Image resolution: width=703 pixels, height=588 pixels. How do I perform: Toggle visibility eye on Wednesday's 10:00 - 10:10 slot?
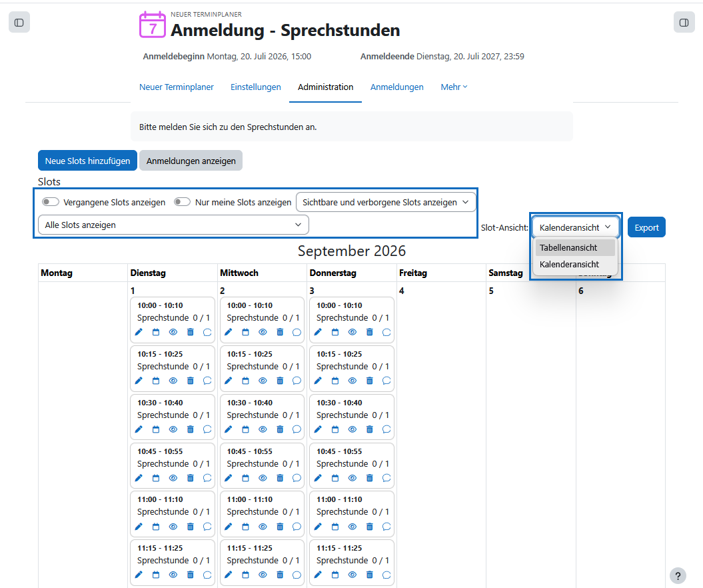tap(263, 332)
